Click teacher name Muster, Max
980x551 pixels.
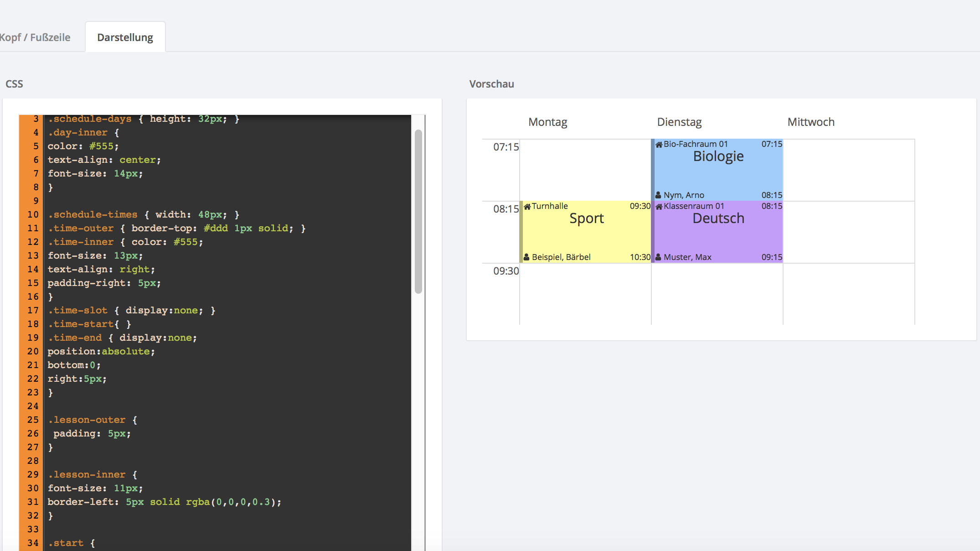[687, 257]
